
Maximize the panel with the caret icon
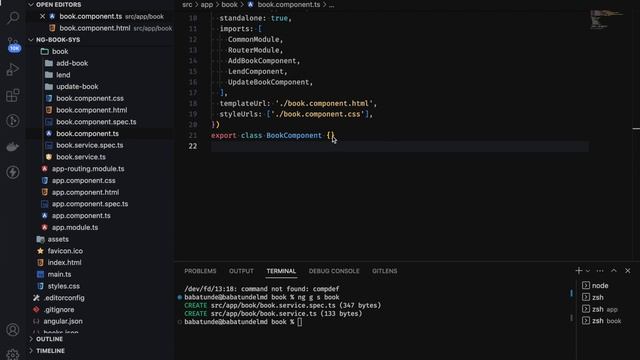pyautogui.click(x=613, y=271)
